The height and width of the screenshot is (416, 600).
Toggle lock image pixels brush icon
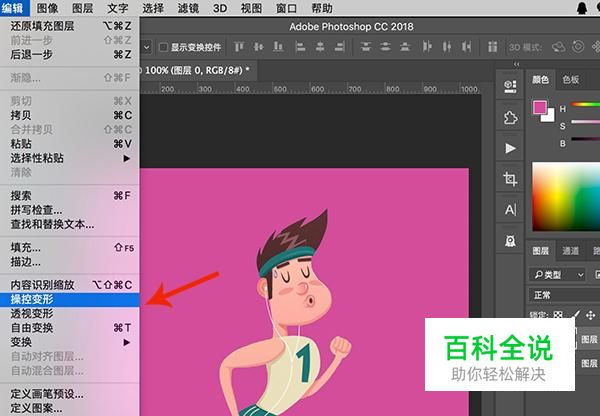tap(576, 315)
